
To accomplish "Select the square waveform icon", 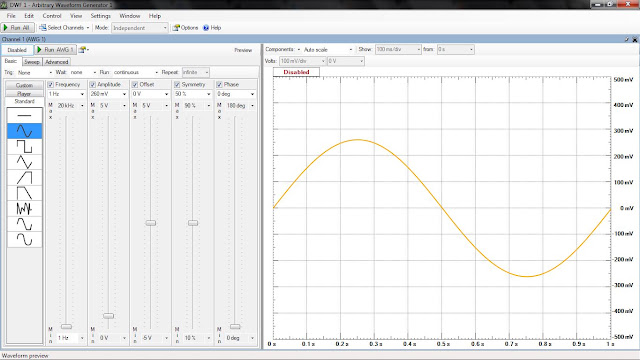I will (x=24, y=147).
